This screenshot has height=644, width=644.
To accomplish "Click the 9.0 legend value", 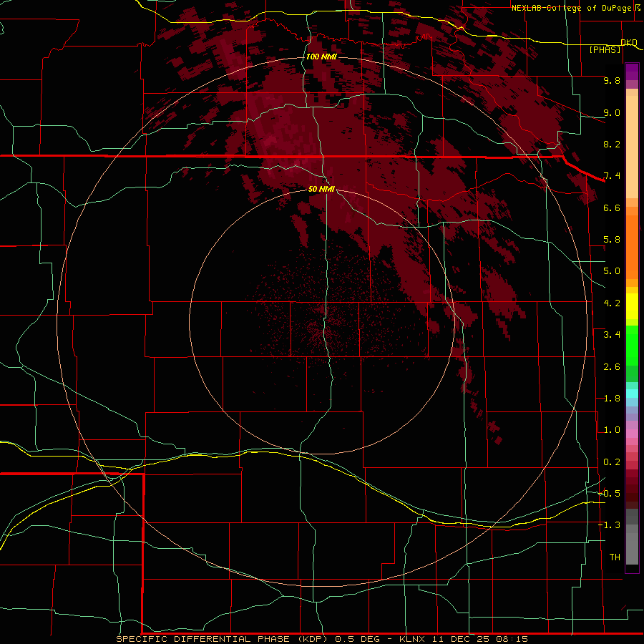I will click(x=612, y=112).
